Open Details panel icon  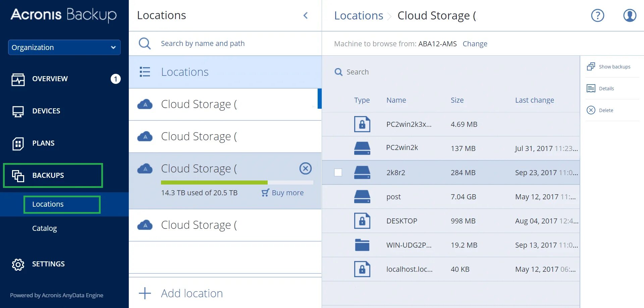click(x=591, y=88)
